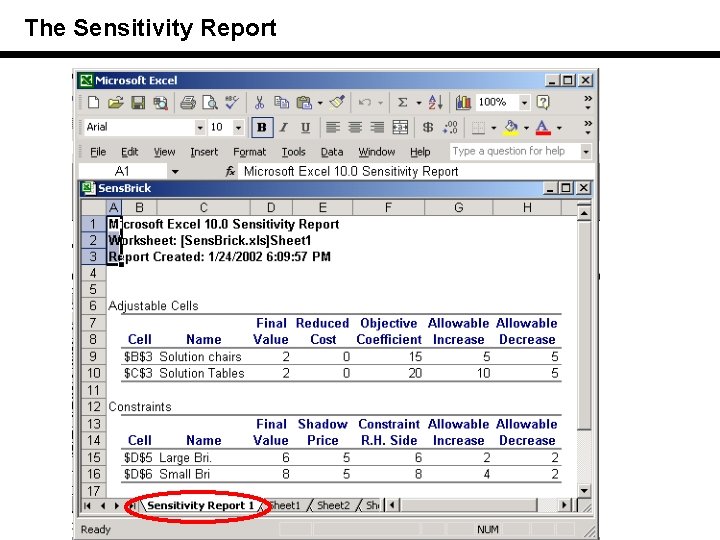This screenshot has width=720, height=540.
Task: Click the formula bar text
Action: point(351,172)
